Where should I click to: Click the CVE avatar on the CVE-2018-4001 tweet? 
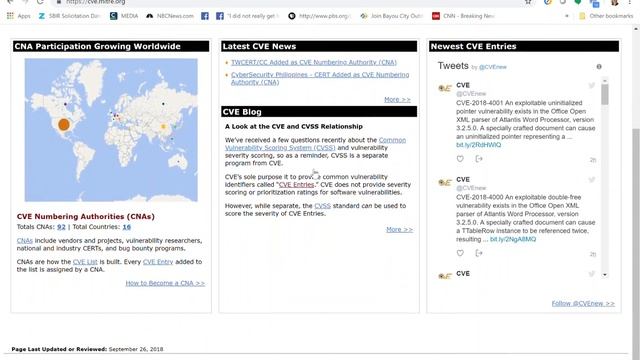coord(444,88)
